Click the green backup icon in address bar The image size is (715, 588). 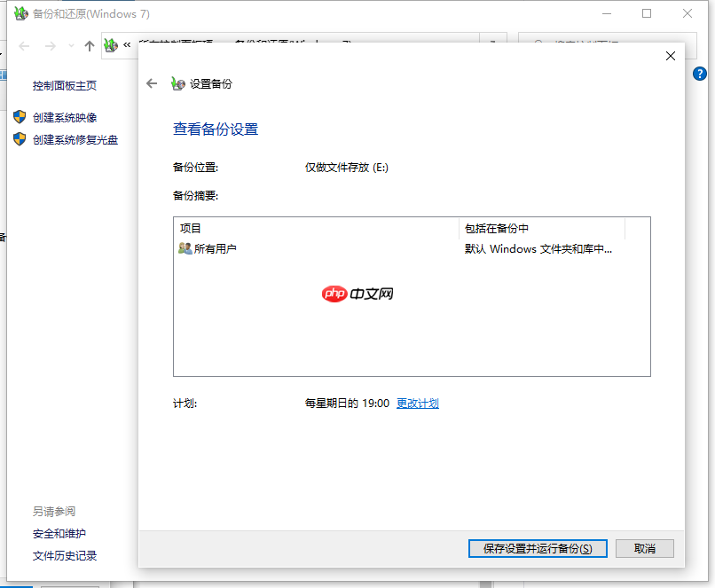tap(110, 43)
